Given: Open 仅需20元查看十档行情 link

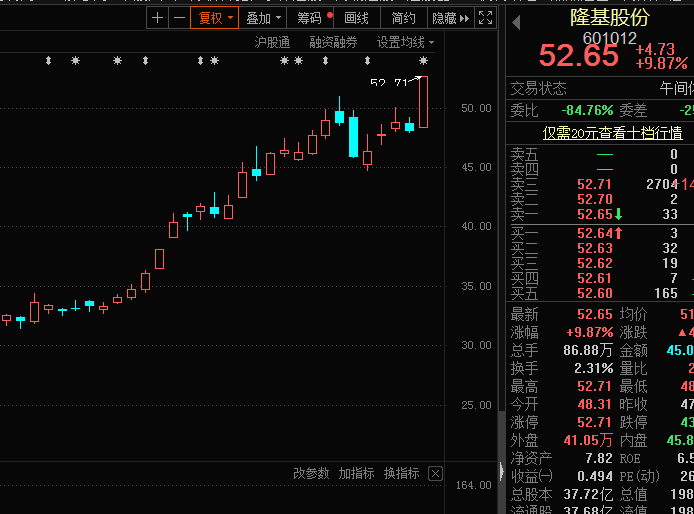Looking at the screenshot, I should point(612,133).
